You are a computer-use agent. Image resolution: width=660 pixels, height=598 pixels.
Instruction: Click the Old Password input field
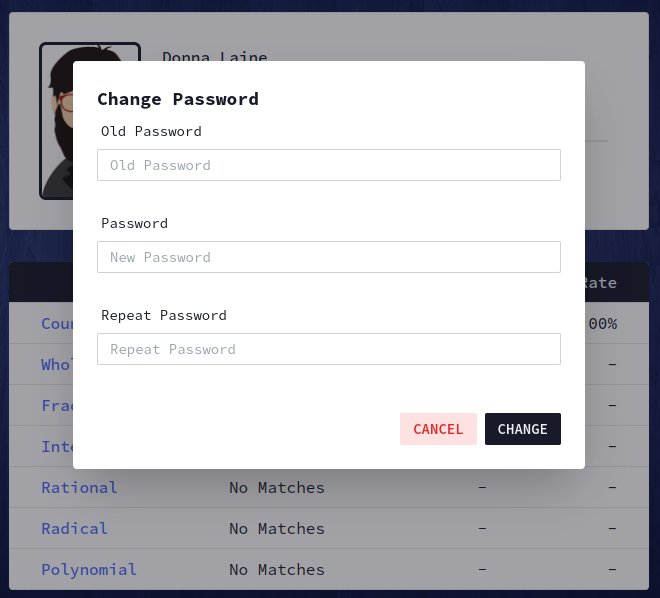(x=329, y=165)
